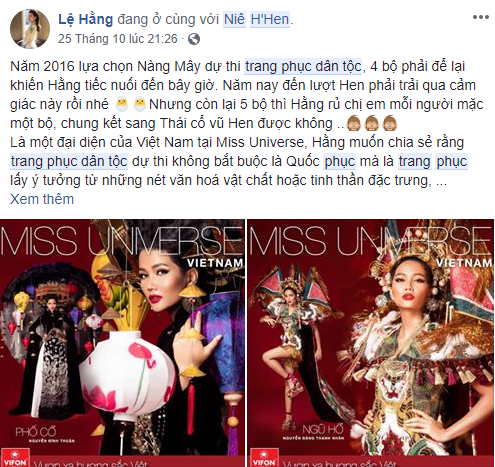Open the post timestamp 25 Tháng 10
The width and height of the screenshot is (495, 467).
118,39
